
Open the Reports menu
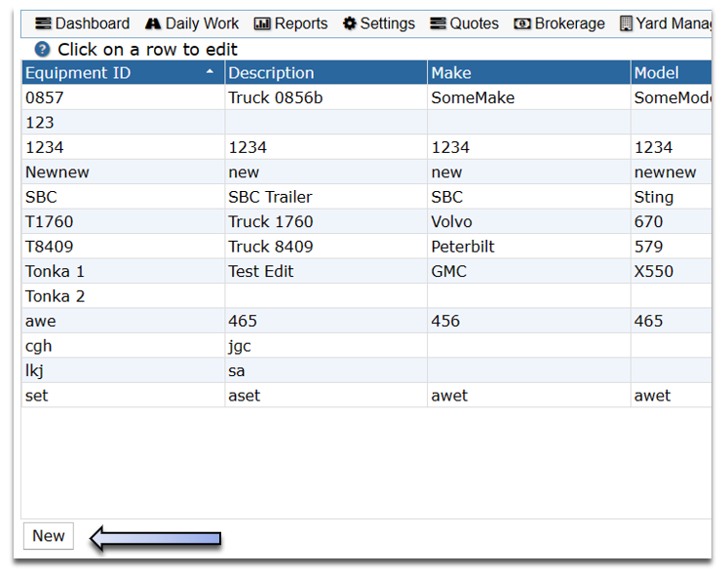click(290, 23)
